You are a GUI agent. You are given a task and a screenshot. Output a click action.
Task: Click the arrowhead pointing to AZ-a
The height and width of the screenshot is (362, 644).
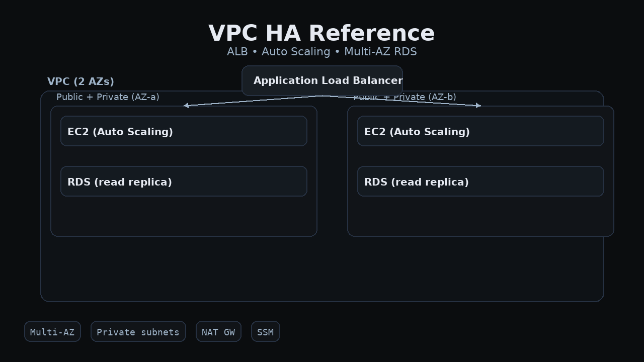pyautogui.click(x=186, y=106)
